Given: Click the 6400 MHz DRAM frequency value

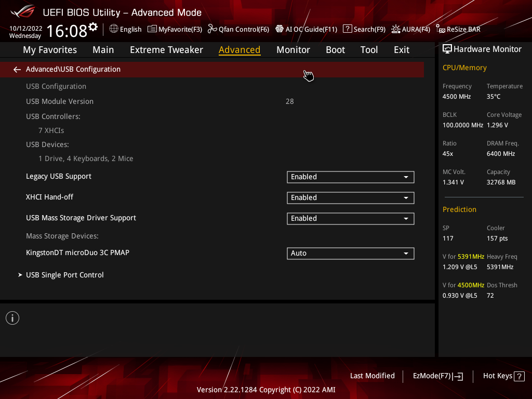Looking at the screenshot, I should 501,154.
